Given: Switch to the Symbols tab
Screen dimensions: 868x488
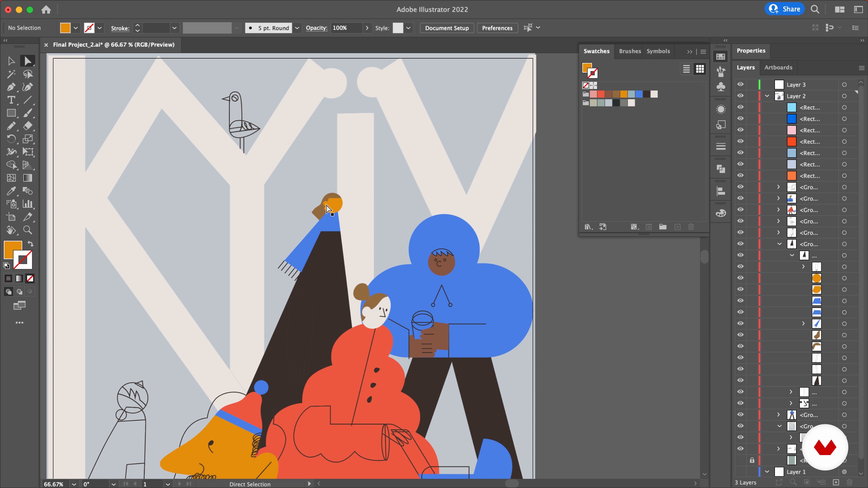Looking at the screenshot, I should click(658, 51).
